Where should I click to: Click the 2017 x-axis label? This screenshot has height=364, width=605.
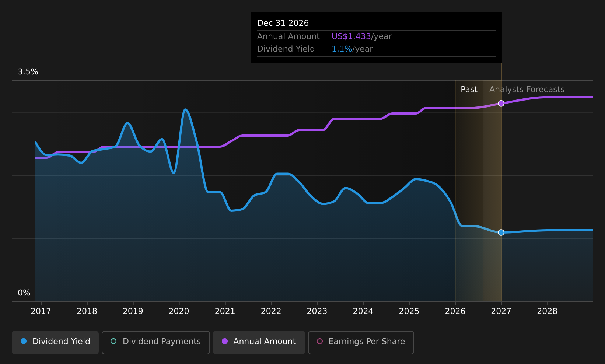point(41,311)
